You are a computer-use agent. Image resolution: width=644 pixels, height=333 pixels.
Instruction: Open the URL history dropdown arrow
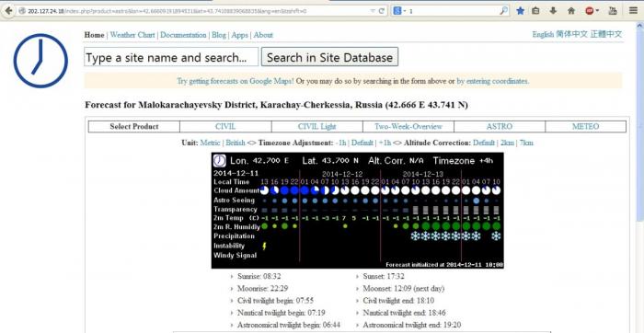(x=373, y=11)
